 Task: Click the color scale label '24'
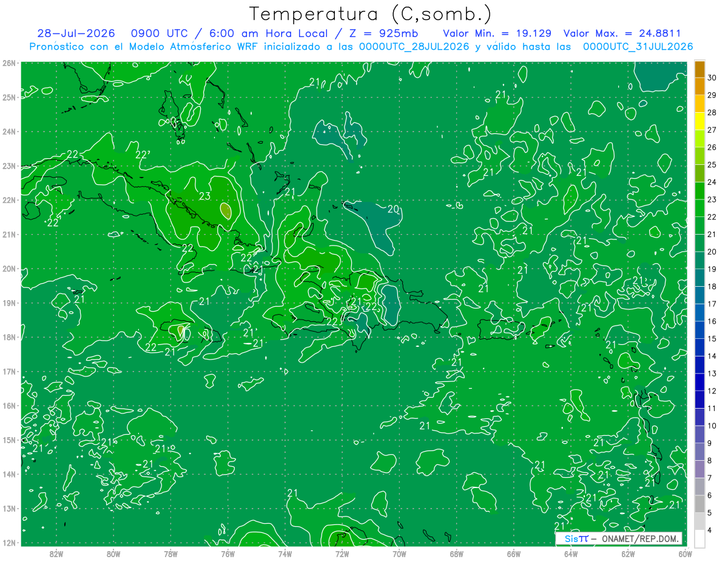coord(712,182)
